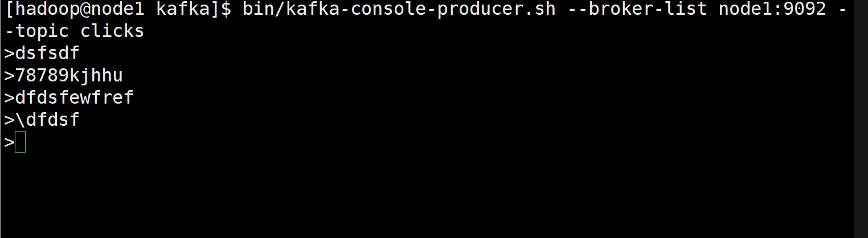Viewport: 868px width, 238px height.
Task: Click the node1:9092 broker address
Action: (x=764, y=9)
